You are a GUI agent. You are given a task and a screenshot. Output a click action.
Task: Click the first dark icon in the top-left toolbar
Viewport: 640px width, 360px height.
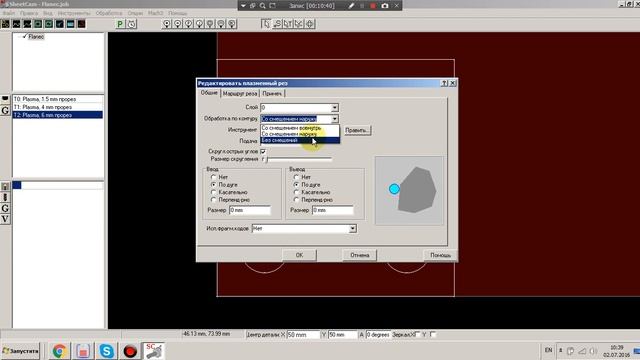(x=5, y=24)
